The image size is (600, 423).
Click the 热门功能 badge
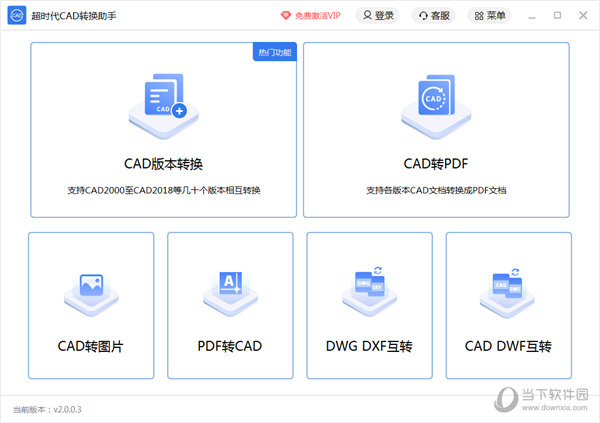pyautogui.click(x=275, y=52)
